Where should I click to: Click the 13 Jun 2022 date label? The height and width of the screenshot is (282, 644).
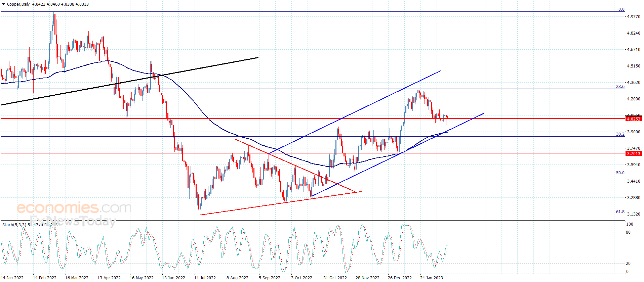[x=174, y=278]
